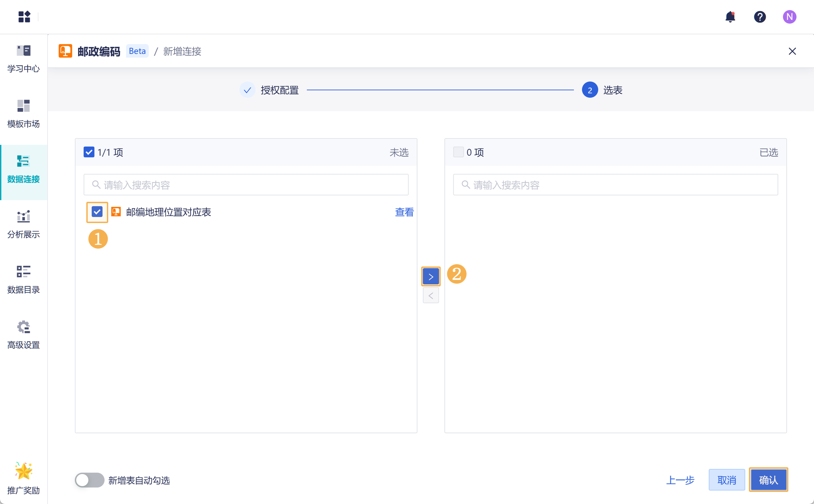Open the user avatar N menu
The width and height of the screenshot is (814, 504).
789,17
